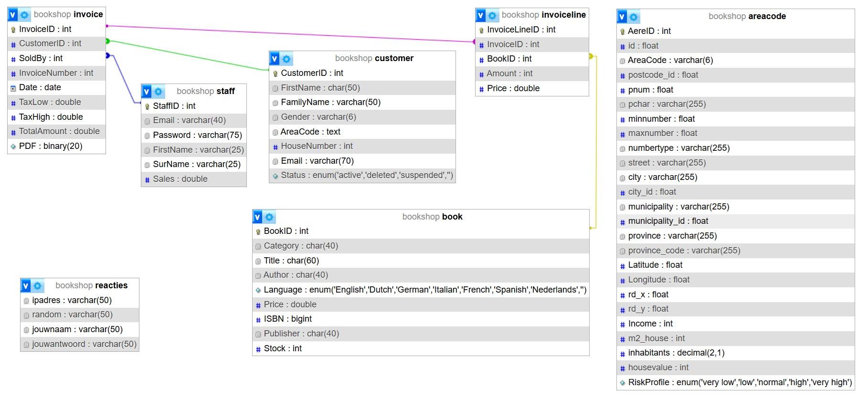Viewport: 868px width, 399px height.
Task: Open gear options on the invoice table
Action: coord(24,15)
